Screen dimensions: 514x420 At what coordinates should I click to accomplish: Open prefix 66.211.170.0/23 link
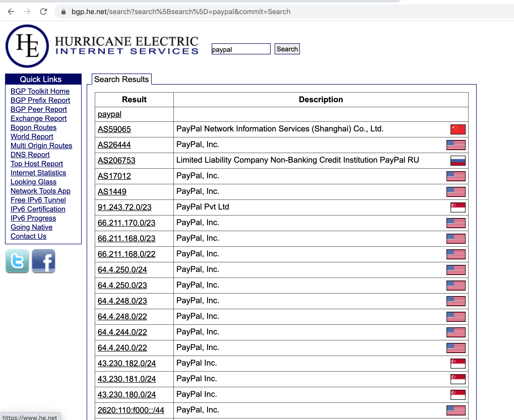click(x=126, y=223)
